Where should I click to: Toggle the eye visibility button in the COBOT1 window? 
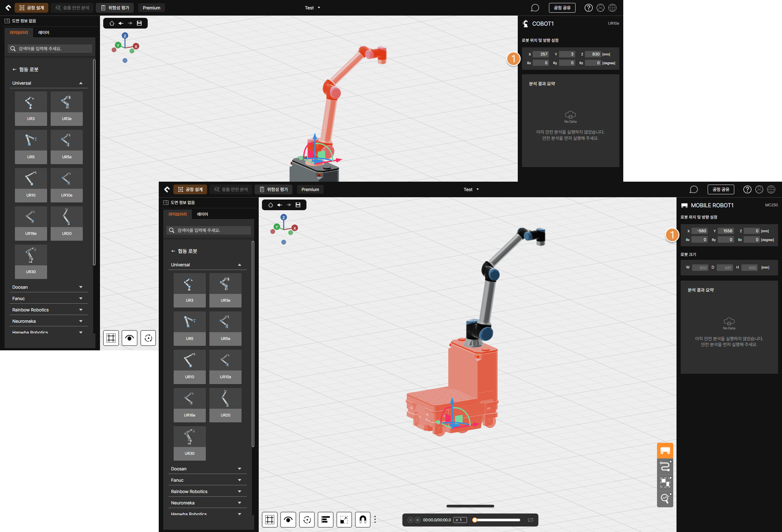pos(130,338)
